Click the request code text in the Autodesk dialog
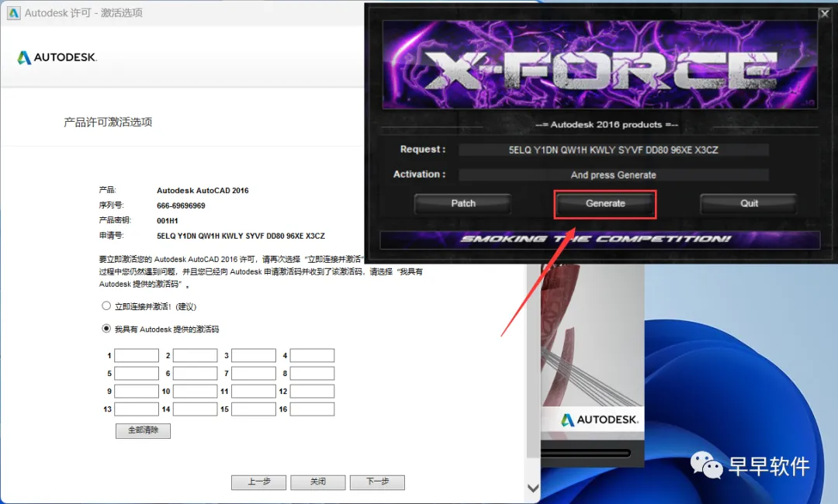This screenshot has height=504, width=838. point(241,236)
